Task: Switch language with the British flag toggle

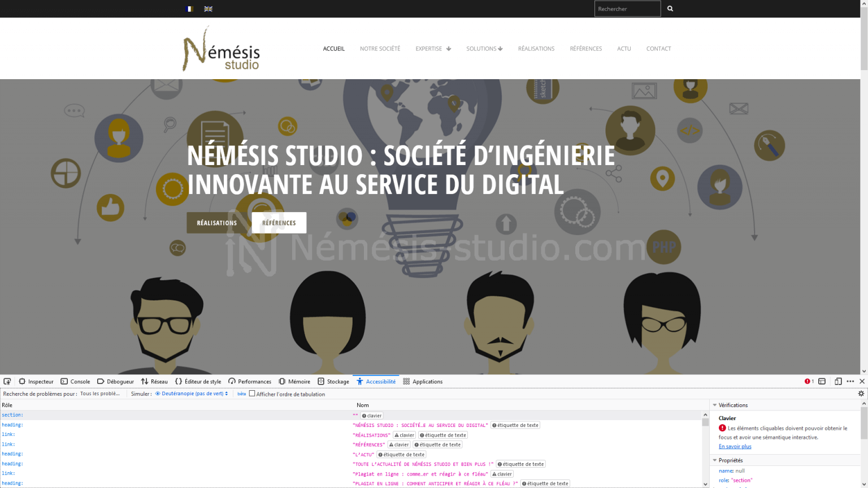Action: point(207,8)
